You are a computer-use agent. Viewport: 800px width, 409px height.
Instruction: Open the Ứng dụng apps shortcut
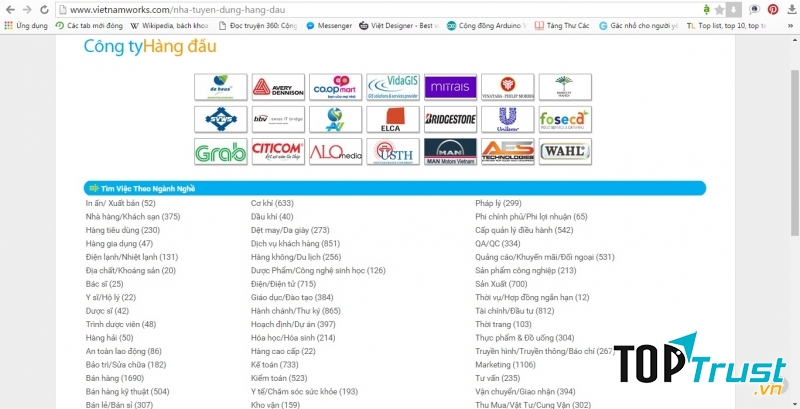pos(26,25)
